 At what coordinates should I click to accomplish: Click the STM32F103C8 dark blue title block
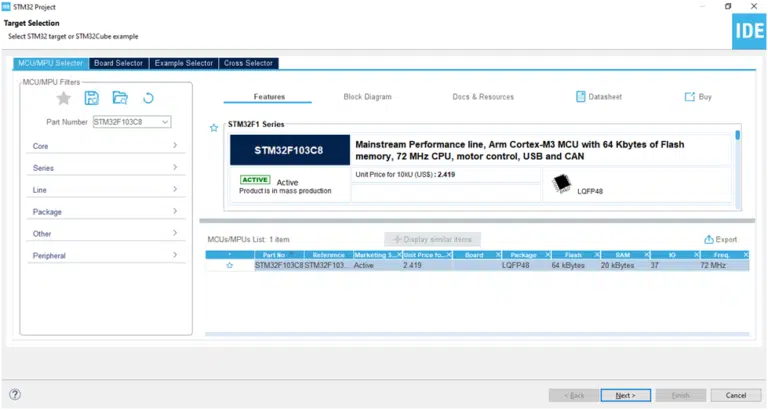tap(290, 150)
